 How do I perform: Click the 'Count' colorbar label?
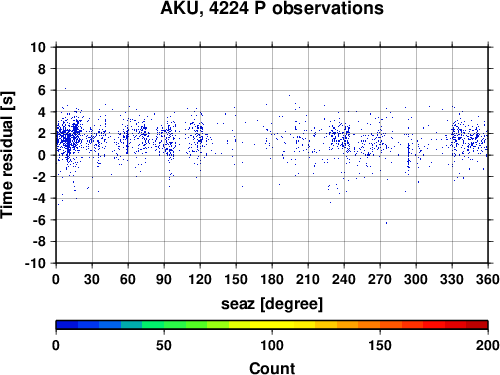[x=272, y=368]
